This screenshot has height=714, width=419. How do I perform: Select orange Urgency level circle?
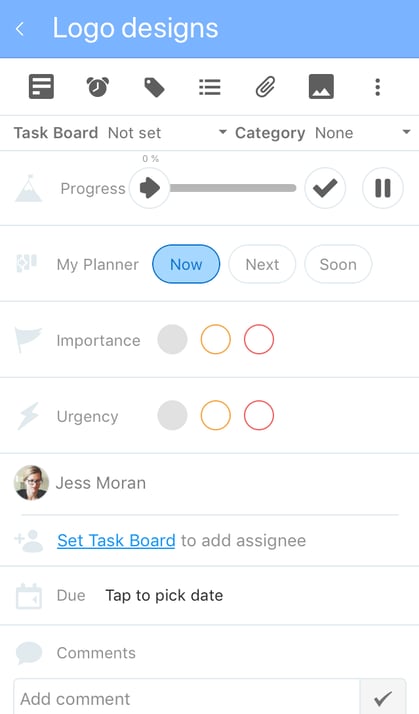tap(215, 416)
